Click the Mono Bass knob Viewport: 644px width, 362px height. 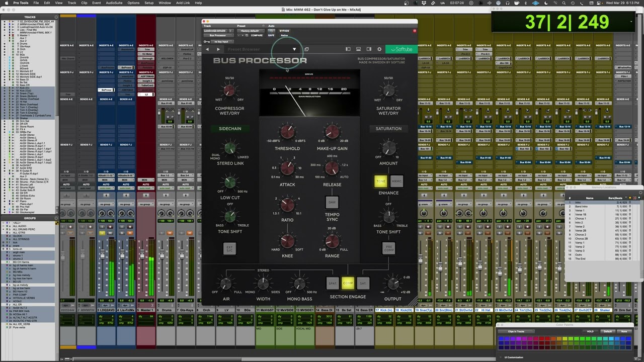(x=299, y=284)
